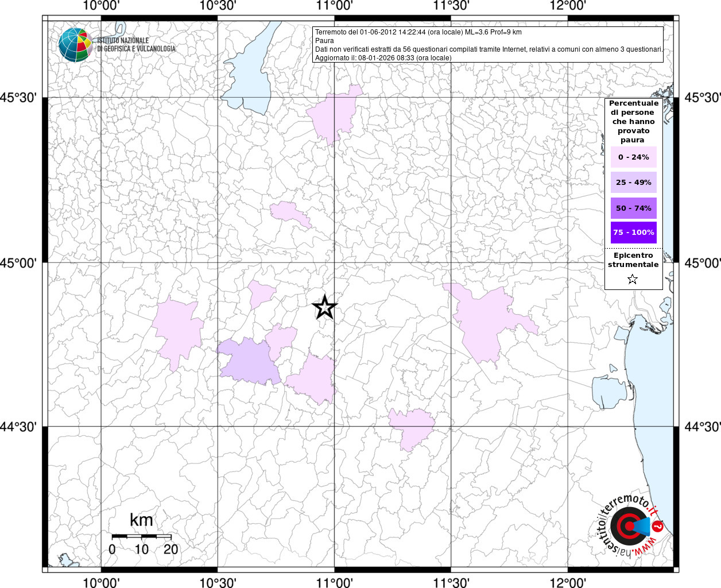This screenshot has height=588, width=721.
Task: Click the km scale bar
Action: tap(141, 536)
